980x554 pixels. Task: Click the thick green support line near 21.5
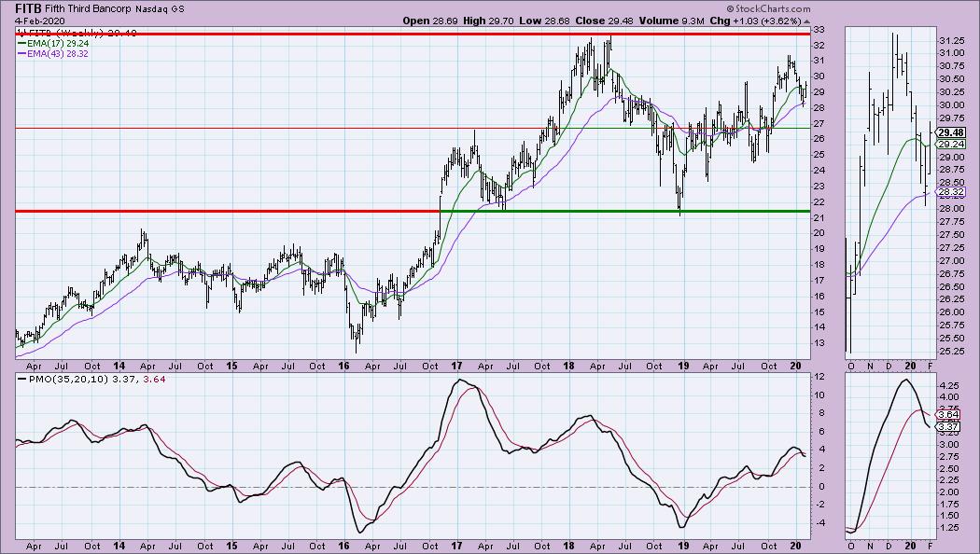[627, 211]
